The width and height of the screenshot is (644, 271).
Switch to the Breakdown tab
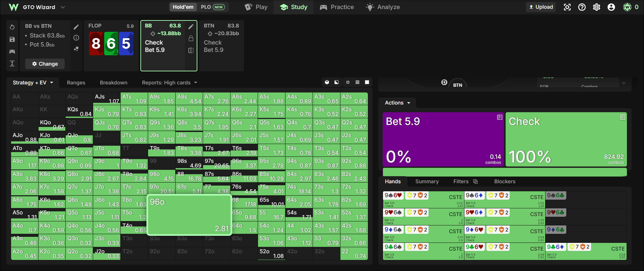(x=114, y=83)
